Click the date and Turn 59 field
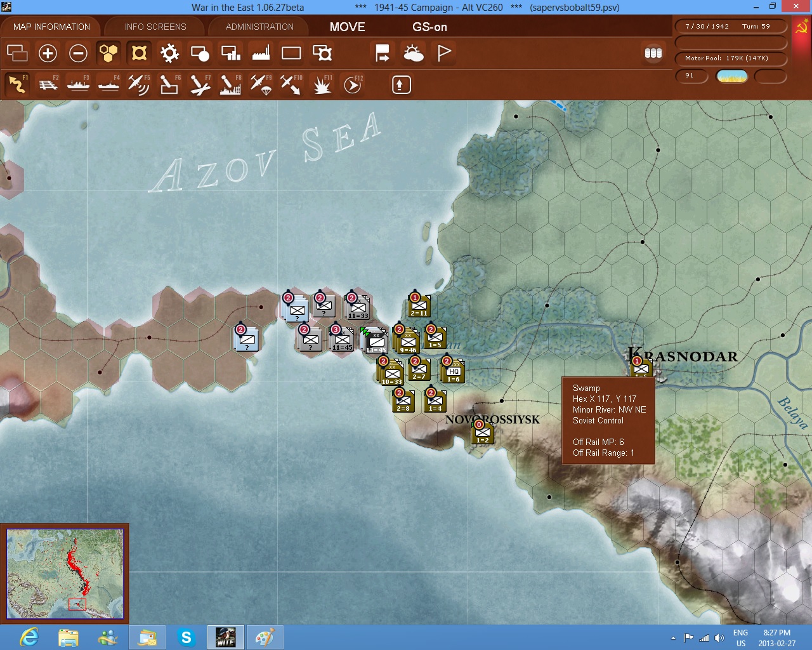Screen dimensions: 812x650 click(731, 26)
